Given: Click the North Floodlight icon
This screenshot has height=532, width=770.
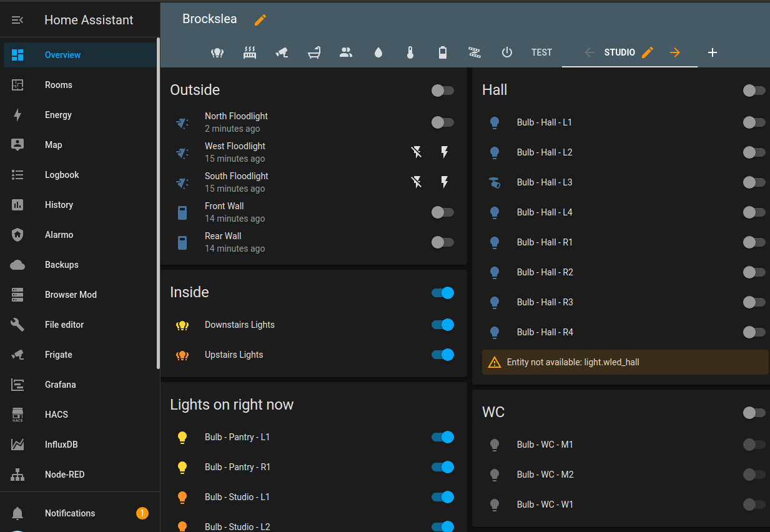Looking at the screenshot, I should (x=182, y=123).
